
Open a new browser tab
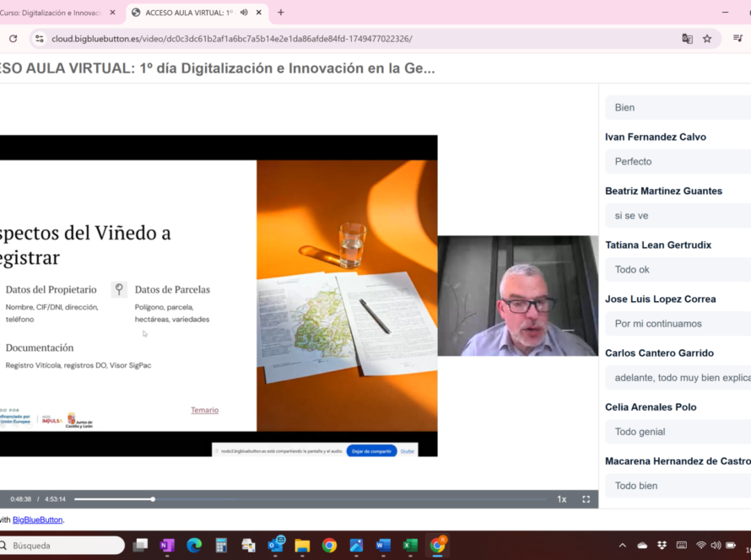pos(281,13)
